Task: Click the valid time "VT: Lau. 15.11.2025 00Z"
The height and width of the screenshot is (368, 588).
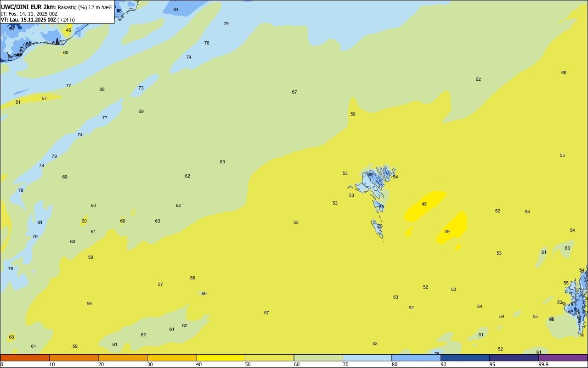Action: tap(28, 20)
